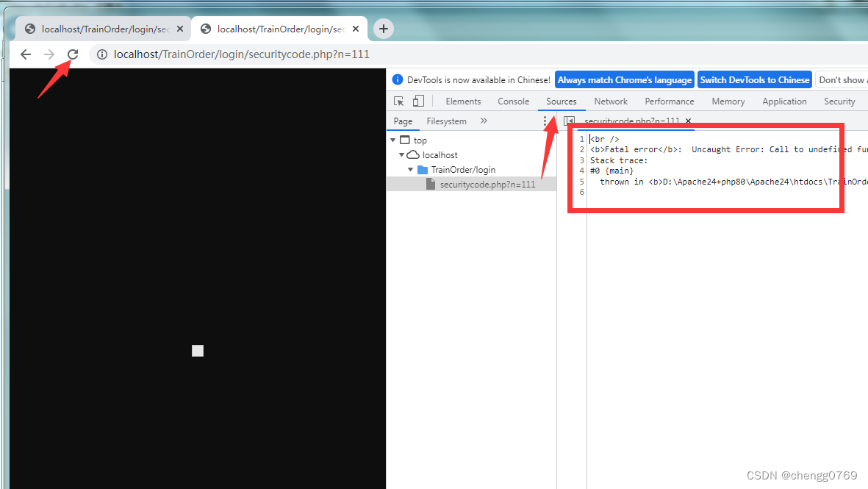Select securitycode.php?n=111 in the file tree

487,185
